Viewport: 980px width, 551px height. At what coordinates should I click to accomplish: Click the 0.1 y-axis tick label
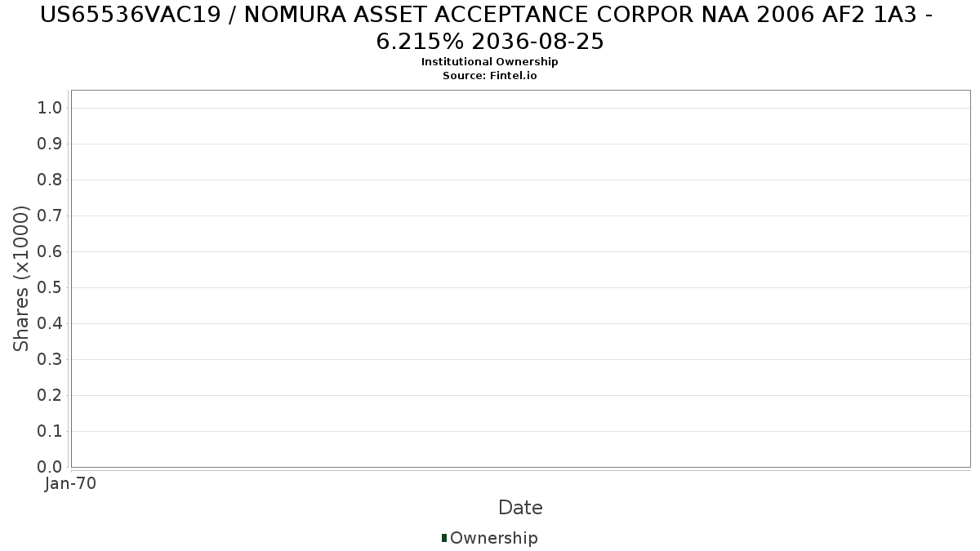[50, 431]
